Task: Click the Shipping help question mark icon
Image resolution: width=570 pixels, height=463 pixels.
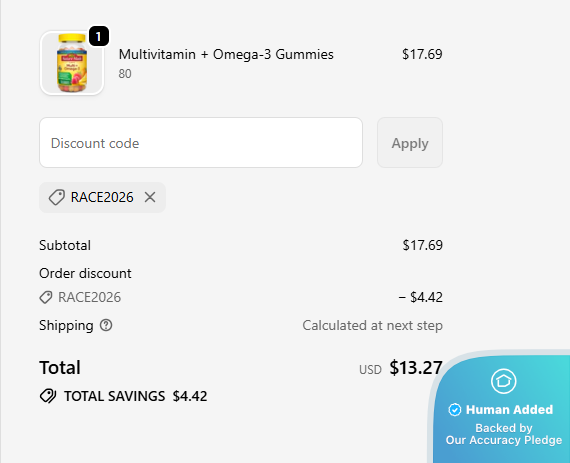Action: click(x=106, y=325)
